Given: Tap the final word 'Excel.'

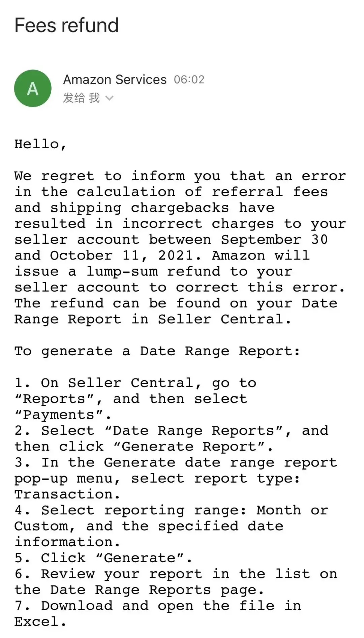Looking at the screenshot, I should click(x=40, y=621).
